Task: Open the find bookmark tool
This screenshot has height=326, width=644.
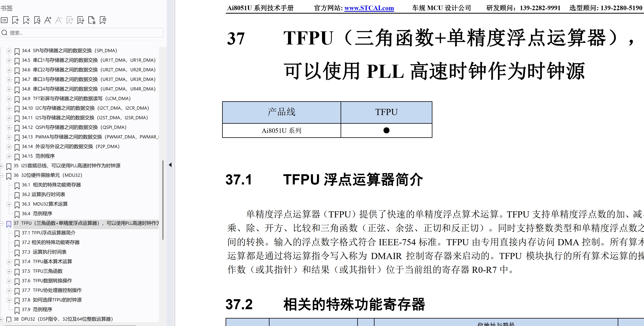Action: (x=37, y=20)
